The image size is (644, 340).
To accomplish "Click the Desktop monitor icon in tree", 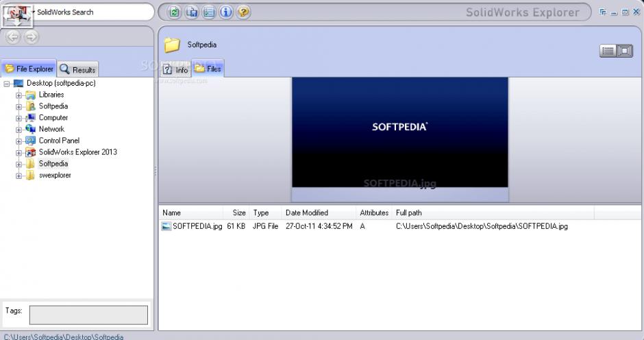I will (18, 84).
